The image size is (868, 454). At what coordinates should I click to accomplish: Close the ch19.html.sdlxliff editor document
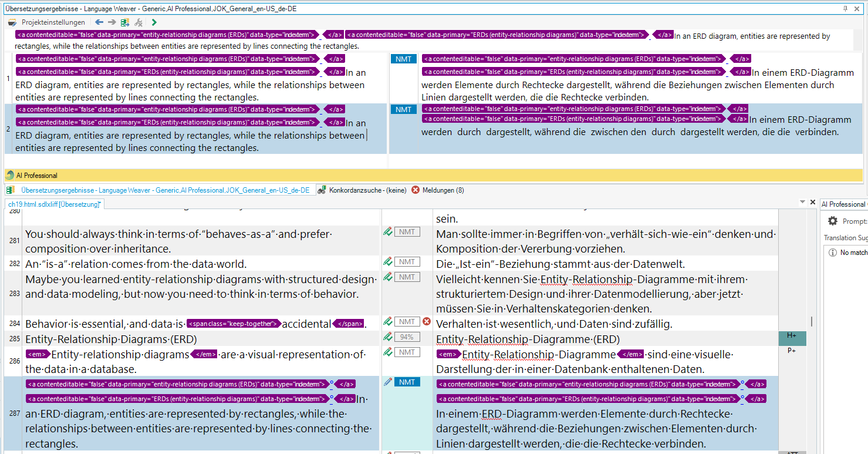point(813,202)
